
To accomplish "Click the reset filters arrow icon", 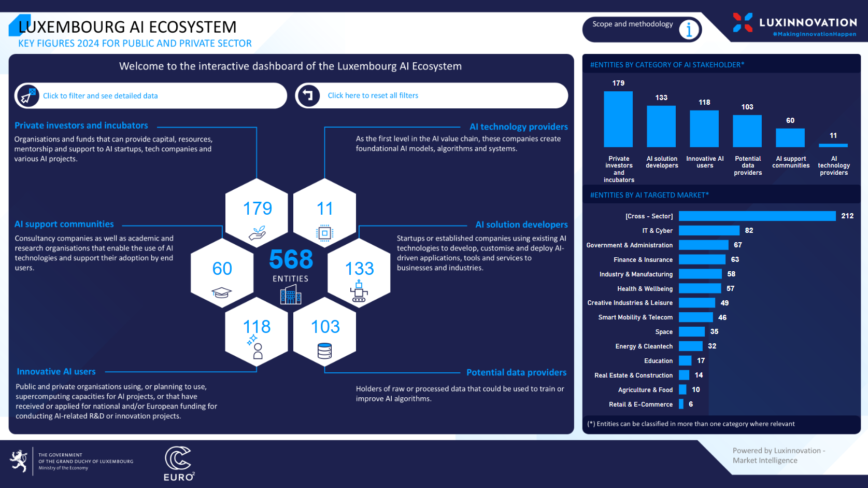I will (x=308, y=95).
